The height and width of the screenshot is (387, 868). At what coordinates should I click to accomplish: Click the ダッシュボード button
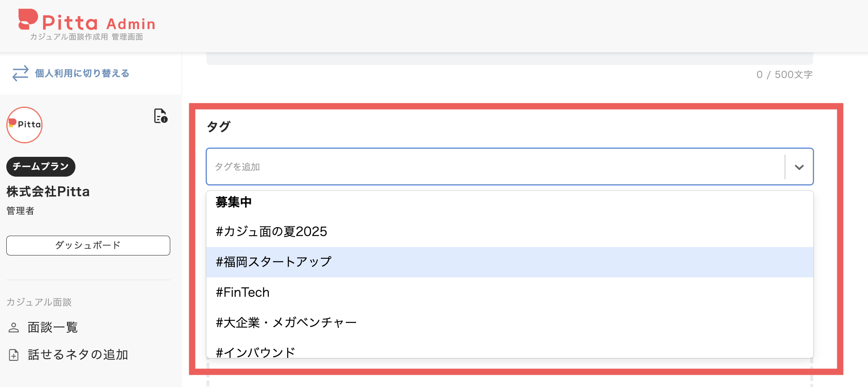coord(88,245)
